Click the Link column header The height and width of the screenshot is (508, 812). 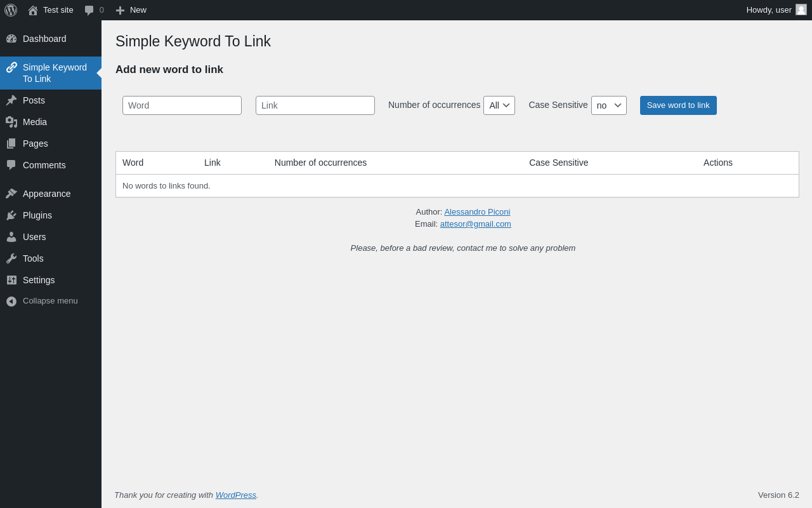213,163
